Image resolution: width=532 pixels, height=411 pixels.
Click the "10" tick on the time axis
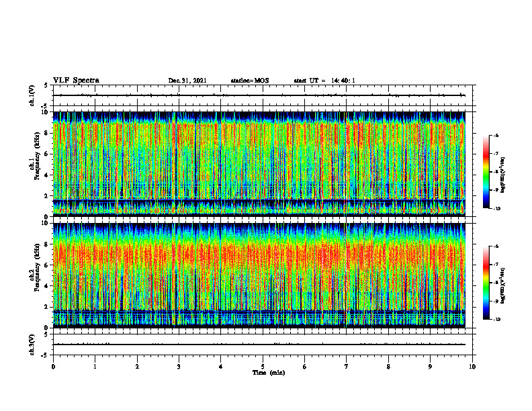point(472,367)
